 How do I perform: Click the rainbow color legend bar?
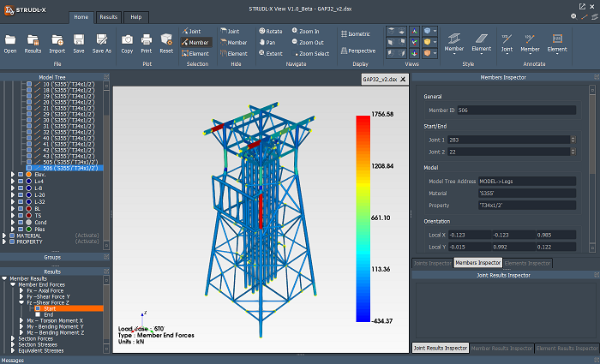click(363, 218)
